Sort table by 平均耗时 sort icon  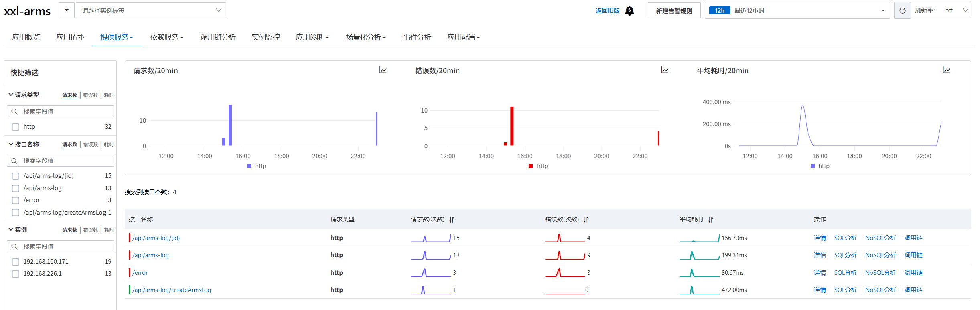(x=711, y=219)
